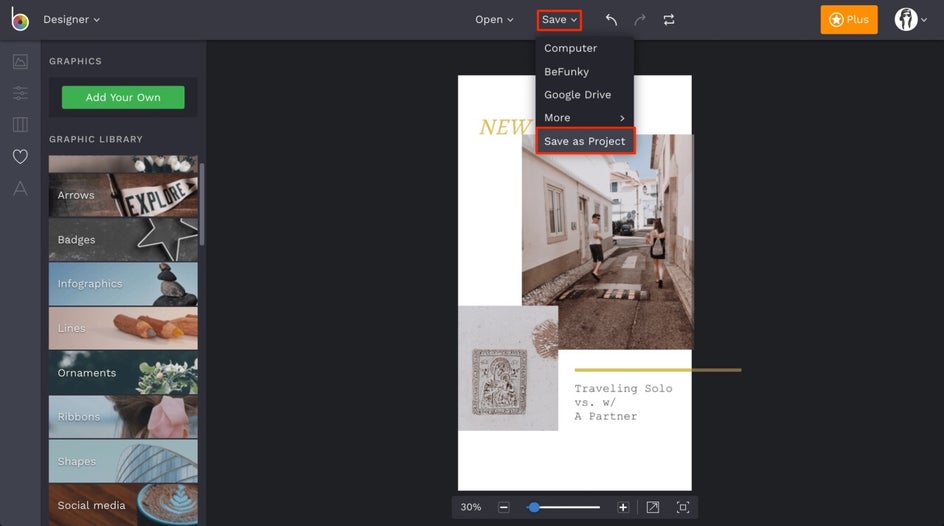Open the Text tool sidebar icon
The height and width of the screenshot is (526, 944).
pyautogui.click(x=20, y=188)
